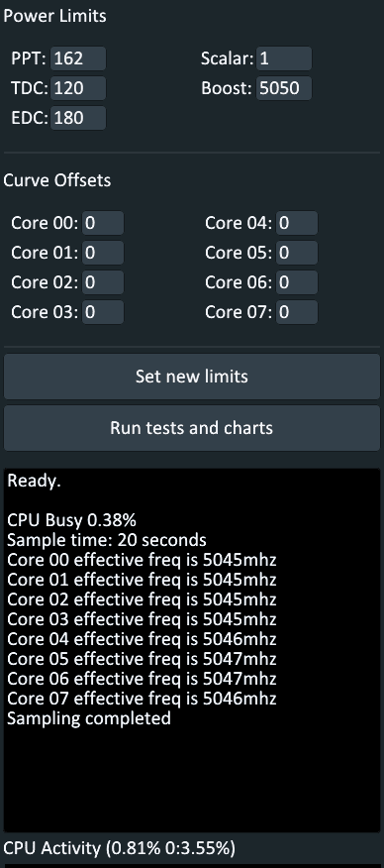Click Core 05 offset input
Viewport: 384px width, 868px height.
(x=297, y=253)
